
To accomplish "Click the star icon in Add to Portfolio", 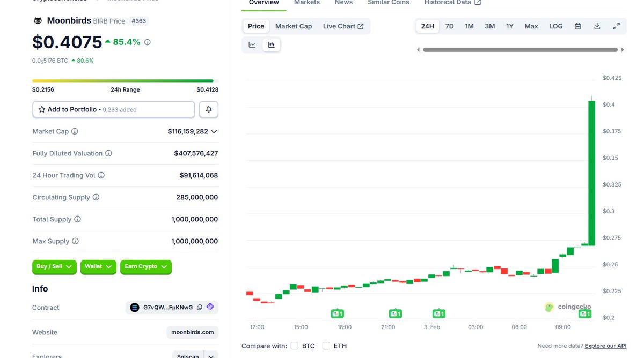I will coord(41,109).
